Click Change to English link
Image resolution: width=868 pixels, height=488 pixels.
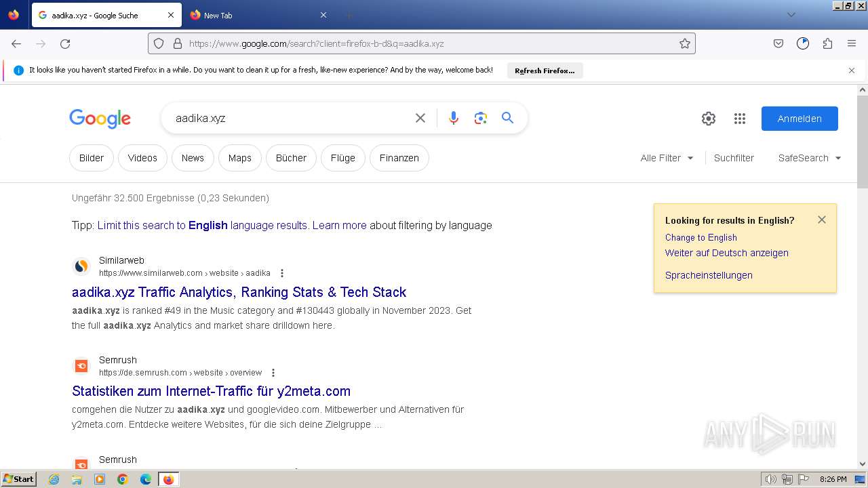701,238
